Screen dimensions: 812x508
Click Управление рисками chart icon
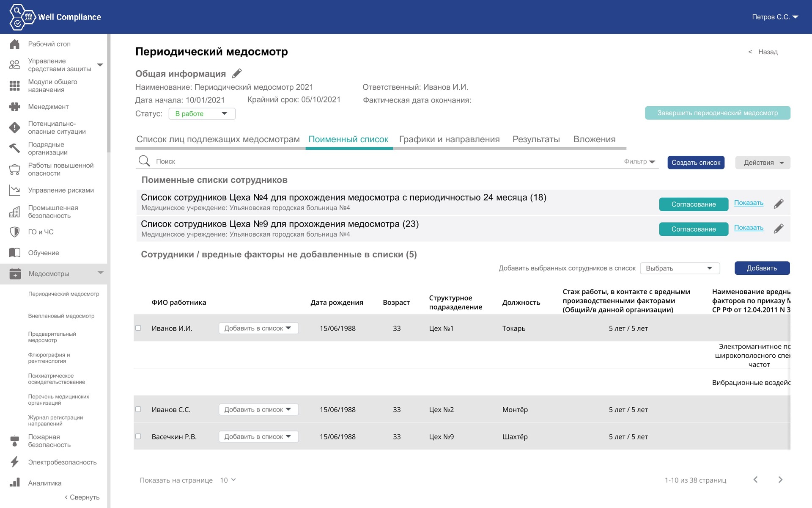pyautogui.click(x=15, y=190)
